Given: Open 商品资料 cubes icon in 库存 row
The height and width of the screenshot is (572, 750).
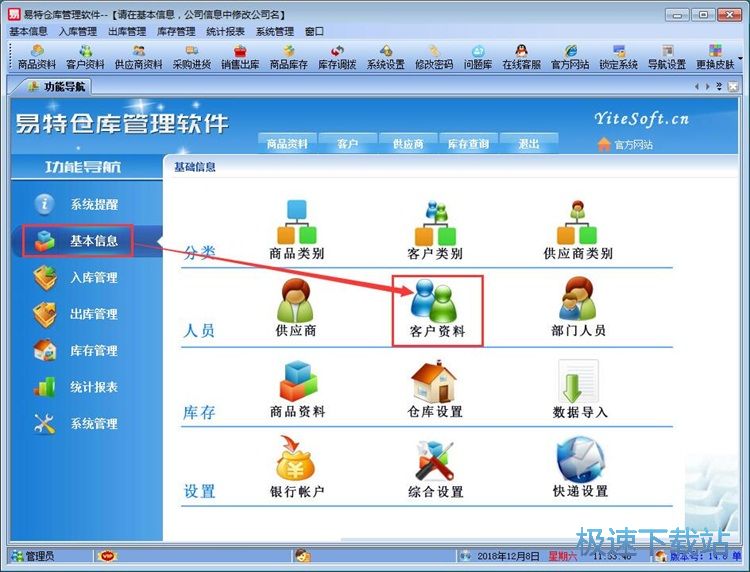Looking at the screenshot, I should (297, 389).
